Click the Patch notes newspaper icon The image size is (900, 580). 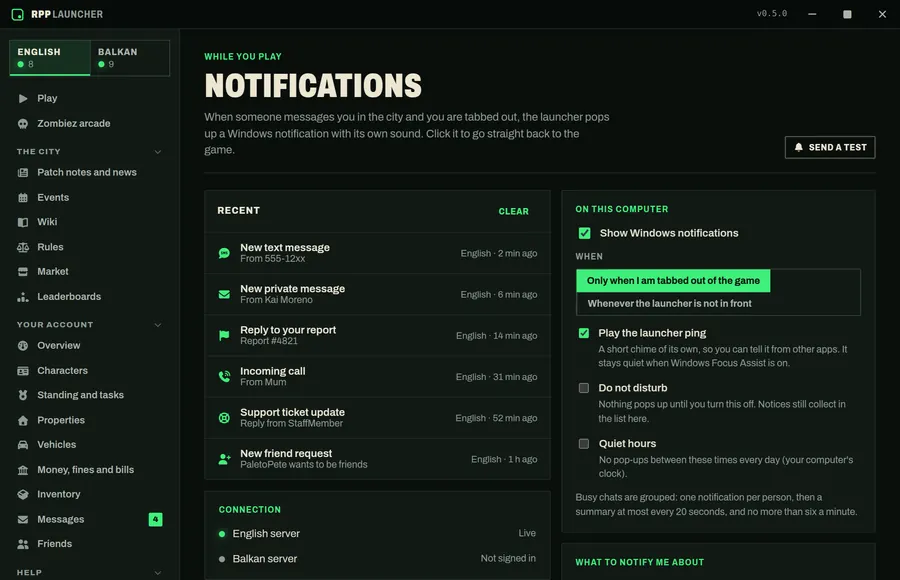pos(23,173)
